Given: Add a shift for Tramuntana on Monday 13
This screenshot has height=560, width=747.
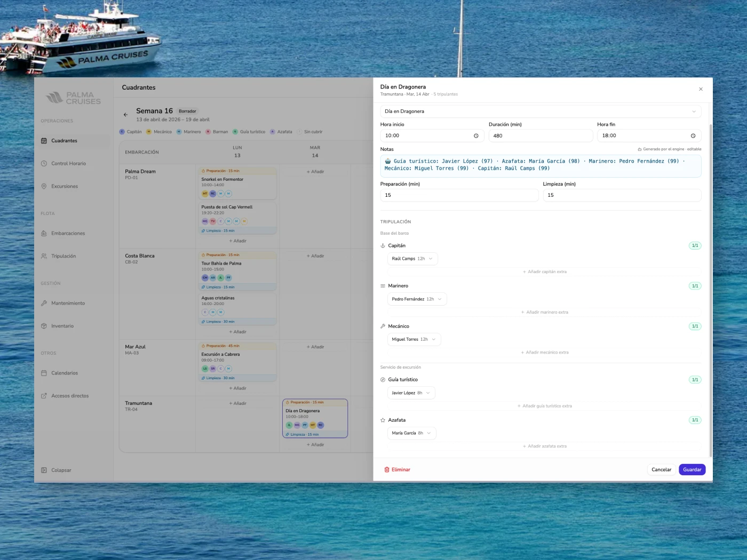Looking at the screenshot, I should click(237, 404).
